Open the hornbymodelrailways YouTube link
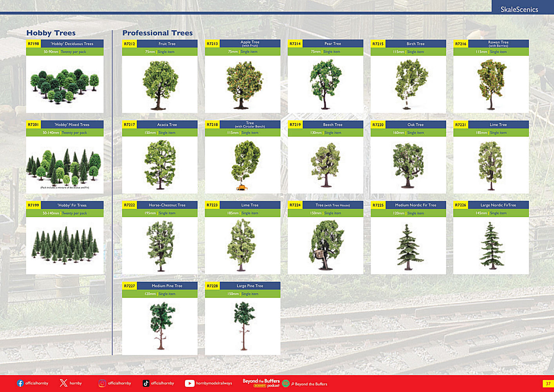Image resolution: width=554 pixels, height=392 pixels. pyautogui.click(x=214, y=383)
